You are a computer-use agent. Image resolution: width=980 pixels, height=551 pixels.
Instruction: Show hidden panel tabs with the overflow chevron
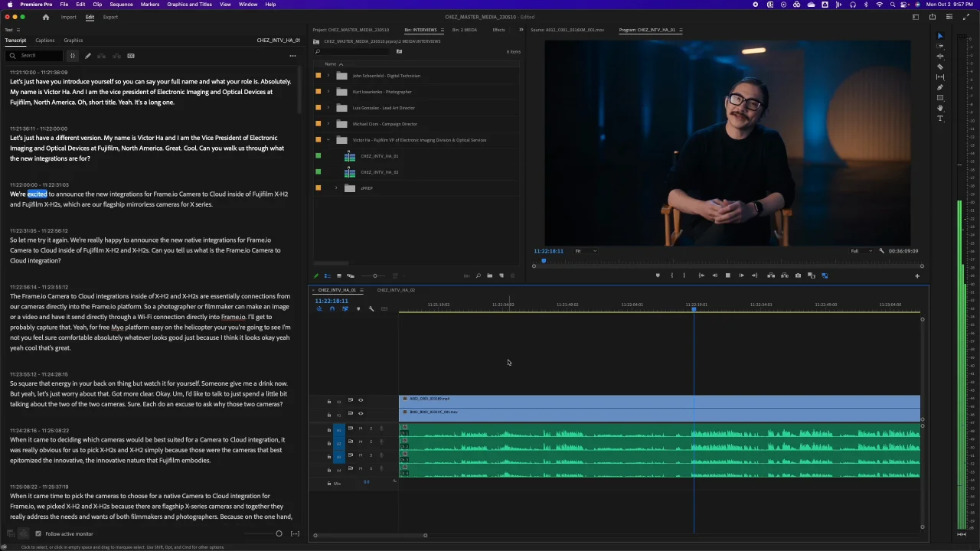point(521,30)
